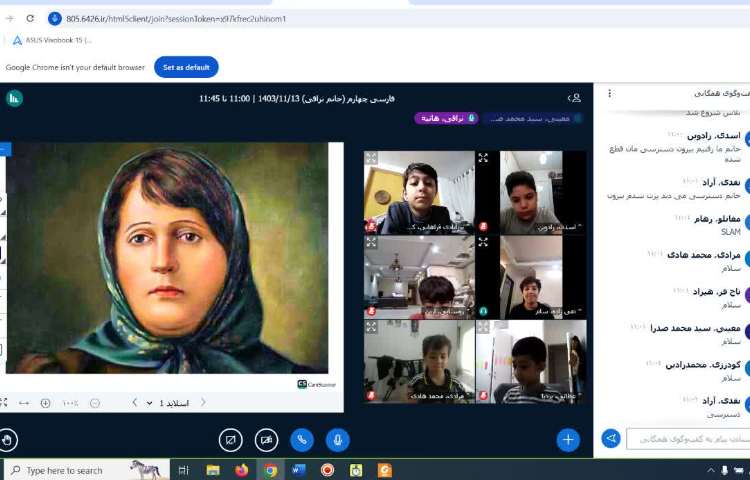Go to the next slide arrow
This screenshot has width=750, height=480.
point(203,403)
